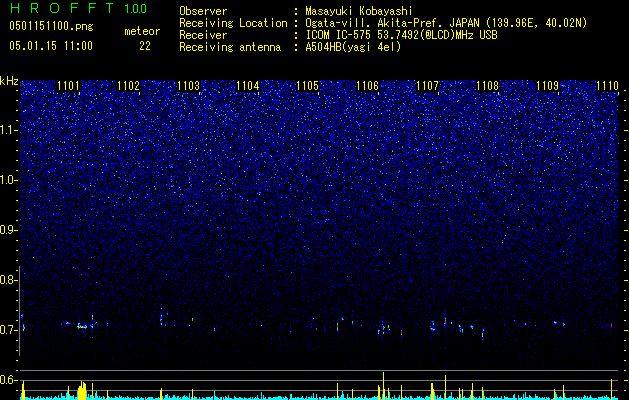Click the 0.9 kHz axis label
Viewport: 629px width, 400px height.
(x=9, y=230)
